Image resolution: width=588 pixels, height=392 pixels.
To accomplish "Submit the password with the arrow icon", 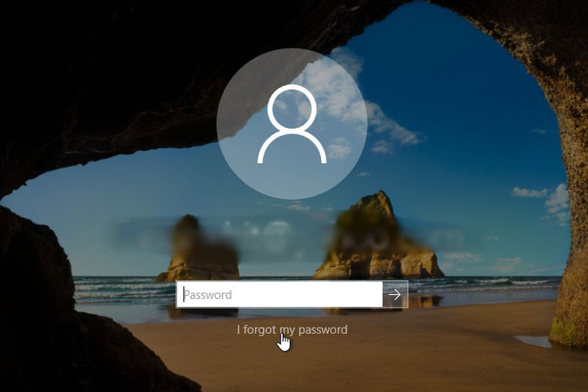I will (394, 294).
